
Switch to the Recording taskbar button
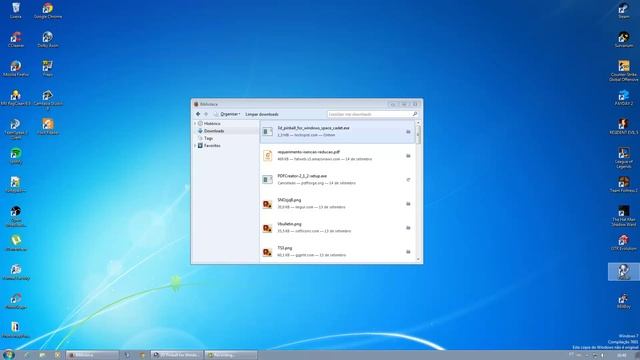point(231,355)
